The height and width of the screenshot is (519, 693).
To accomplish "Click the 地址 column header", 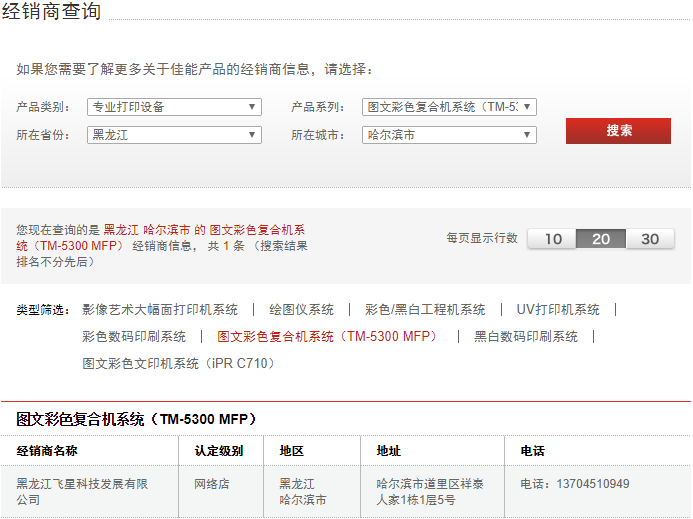I will (388, 451).
